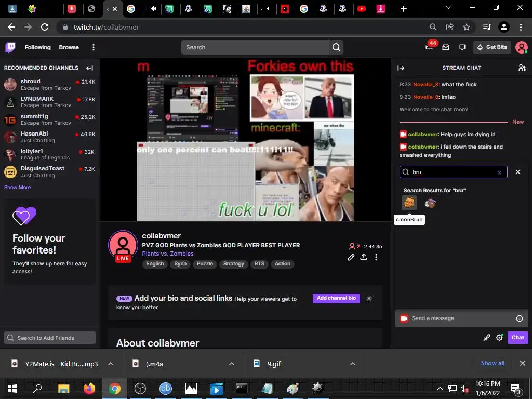This screenshot has width=532, height=399.
Task: Open summit1g's recommended channel
Action: (x=50, y=119)
